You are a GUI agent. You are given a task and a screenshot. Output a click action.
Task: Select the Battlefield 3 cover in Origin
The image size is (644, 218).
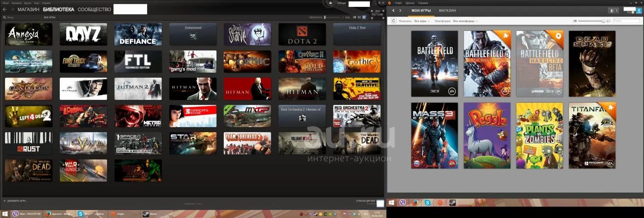click(435, 64)
